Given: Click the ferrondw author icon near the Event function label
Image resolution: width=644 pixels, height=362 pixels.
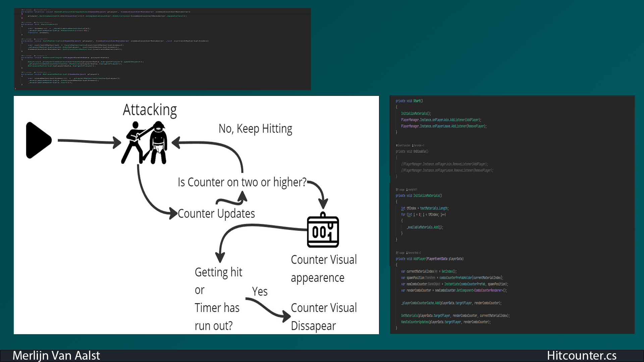Looking at the screenshot, I should point(412,145).
